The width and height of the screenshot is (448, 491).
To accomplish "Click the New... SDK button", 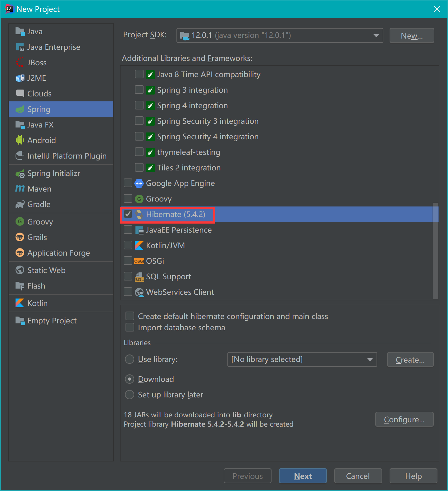I will pos(412,35).
